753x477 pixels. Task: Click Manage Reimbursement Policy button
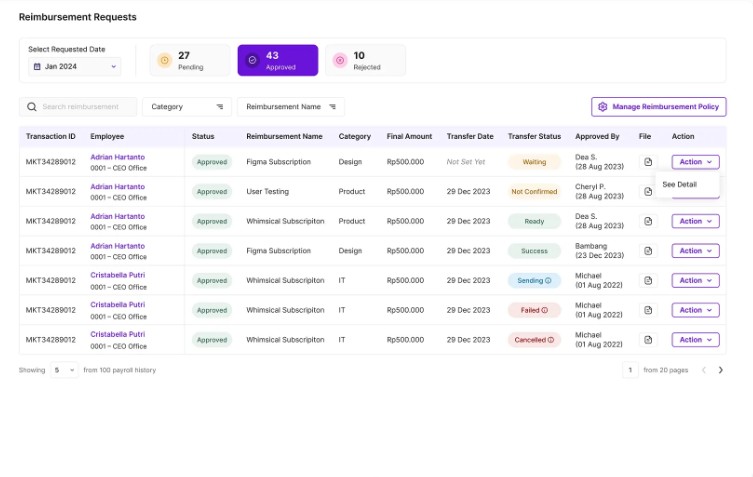point(659,107)
